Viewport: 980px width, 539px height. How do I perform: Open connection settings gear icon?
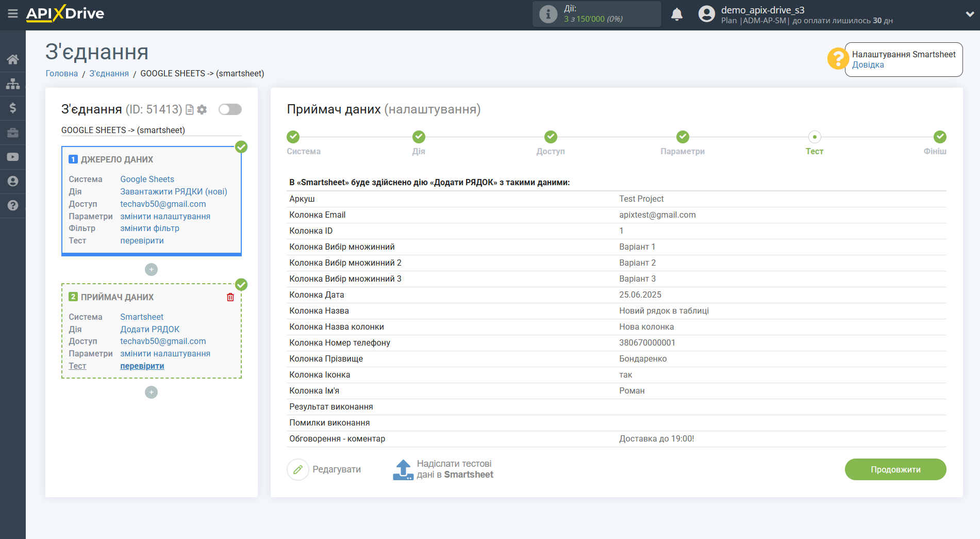202,109
